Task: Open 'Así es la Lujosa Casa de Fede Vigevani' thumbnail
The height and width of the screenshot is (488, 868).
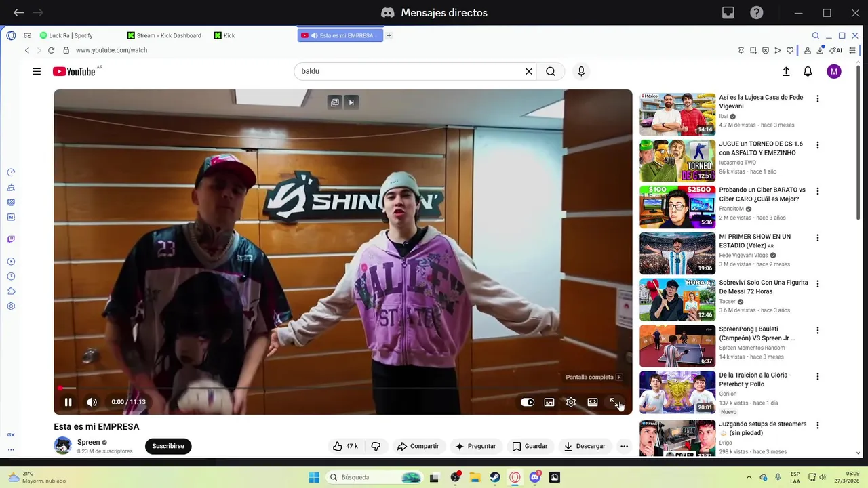Action: click(677, 115)
